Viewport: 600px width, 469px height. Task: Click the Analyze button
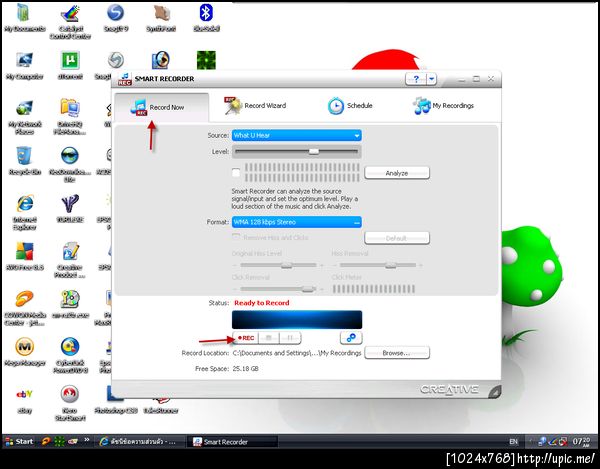(x=397, y=173)
